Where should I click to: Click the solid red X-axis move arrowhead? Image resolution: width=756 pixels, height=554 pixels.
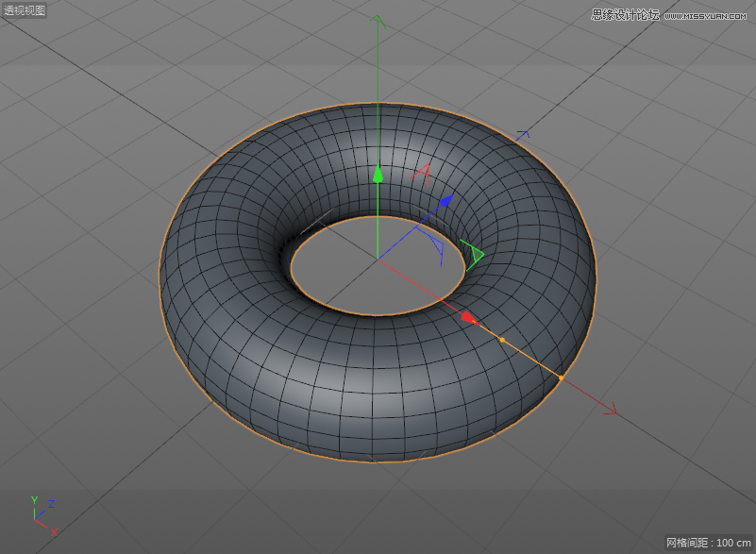tap(468, 317)
